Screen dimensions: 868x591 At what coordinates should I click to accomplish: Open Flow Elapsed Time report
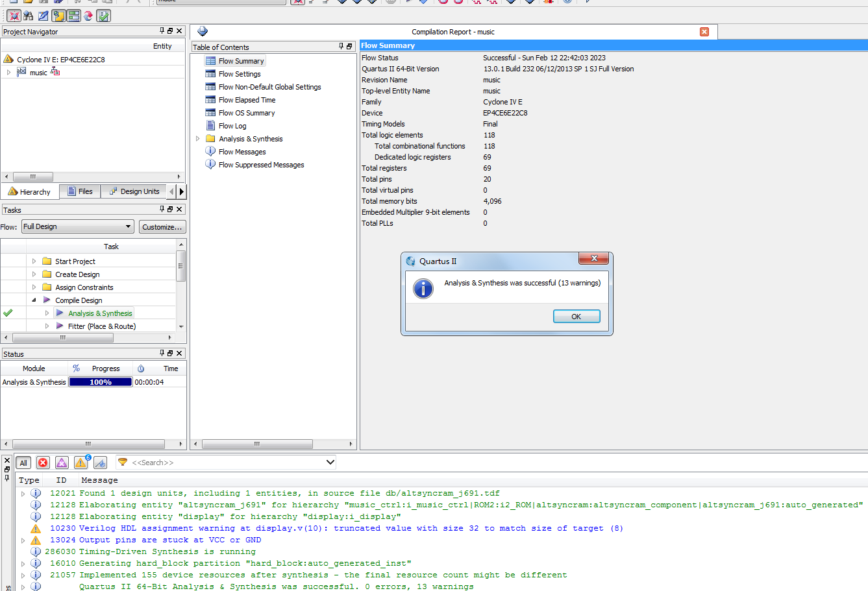[247, 100]
